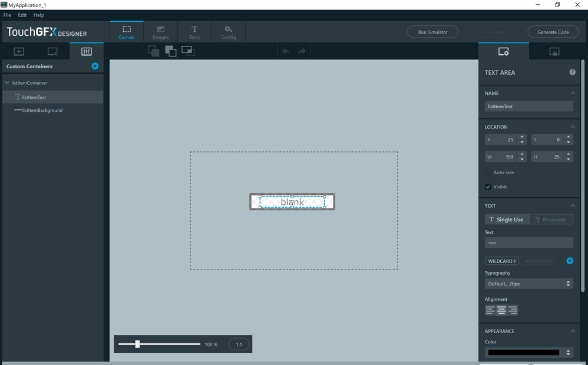The width and height of the screenshot is (588, 365).
Task: Set alignment to center
Action: (x=501, y=310)
